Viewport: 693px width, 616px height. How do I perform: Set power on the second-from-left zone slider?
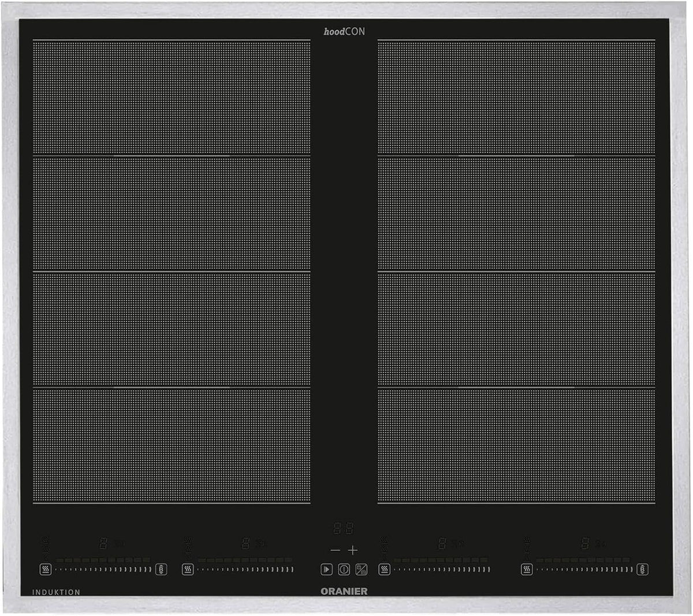[x=245, y=569]
